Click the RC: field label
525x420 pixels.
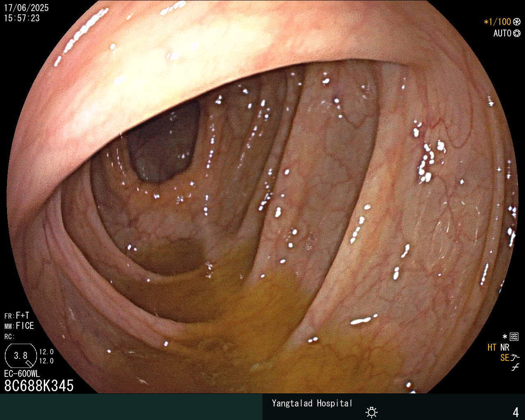[x=9, y=337]
